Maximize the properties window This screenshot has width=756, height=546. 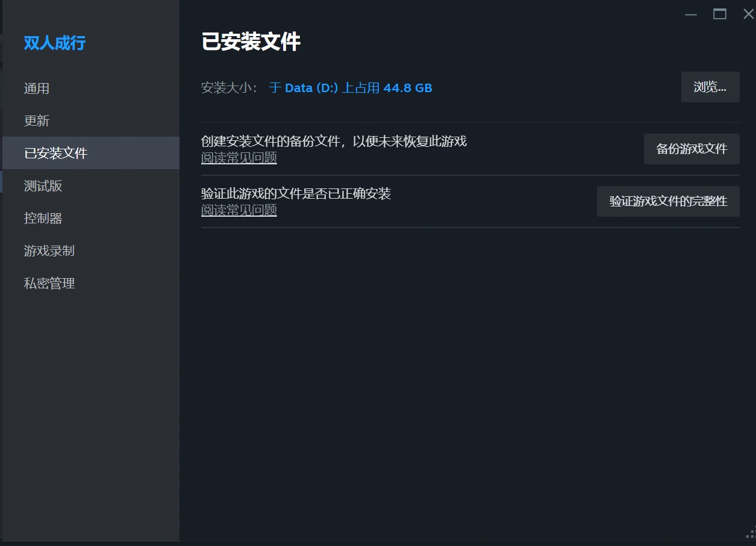[720, 14]
